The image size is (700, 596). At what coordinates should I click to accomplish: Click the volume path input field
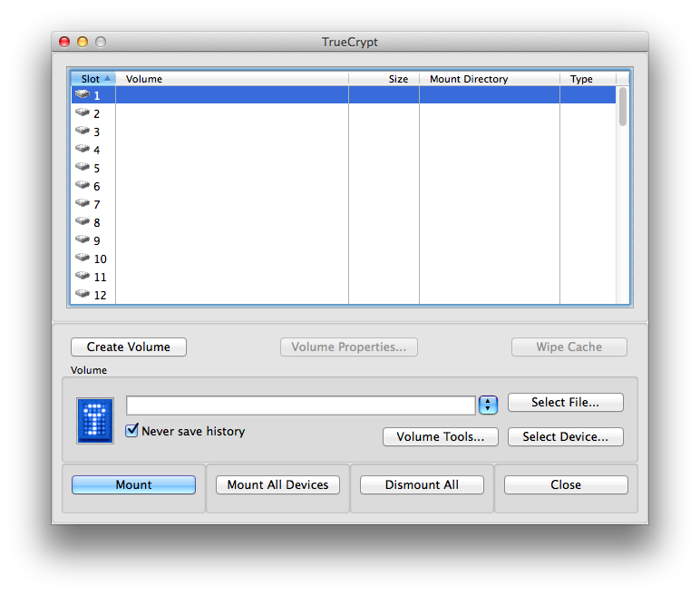[x=301, y=405]
